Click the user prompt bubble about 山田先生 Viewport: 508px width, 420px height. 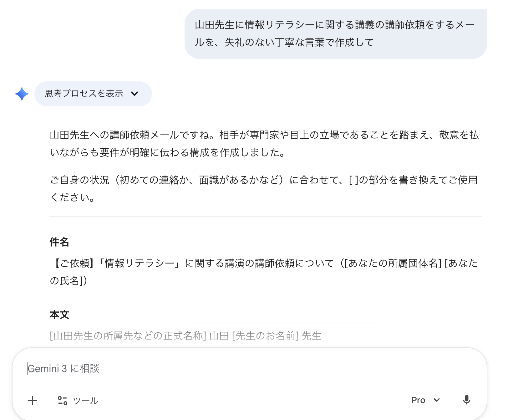(x=335, y=33)
